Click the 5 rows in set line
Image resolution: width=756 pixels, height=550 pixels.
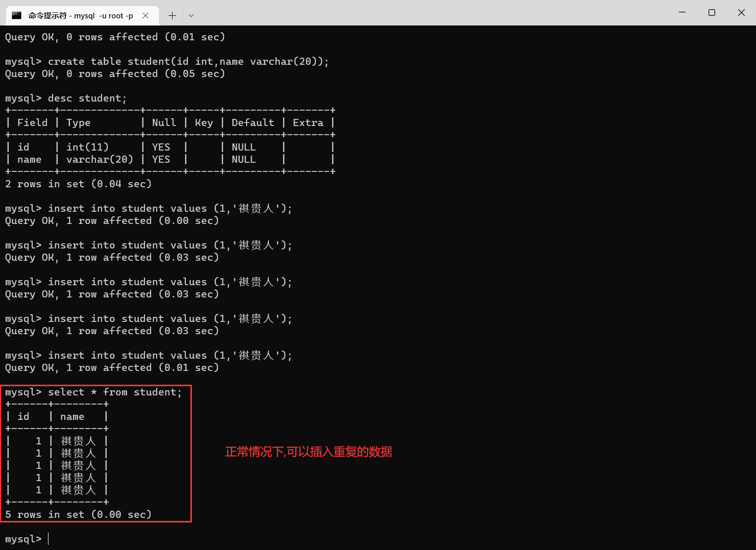(x=78, y=514)
